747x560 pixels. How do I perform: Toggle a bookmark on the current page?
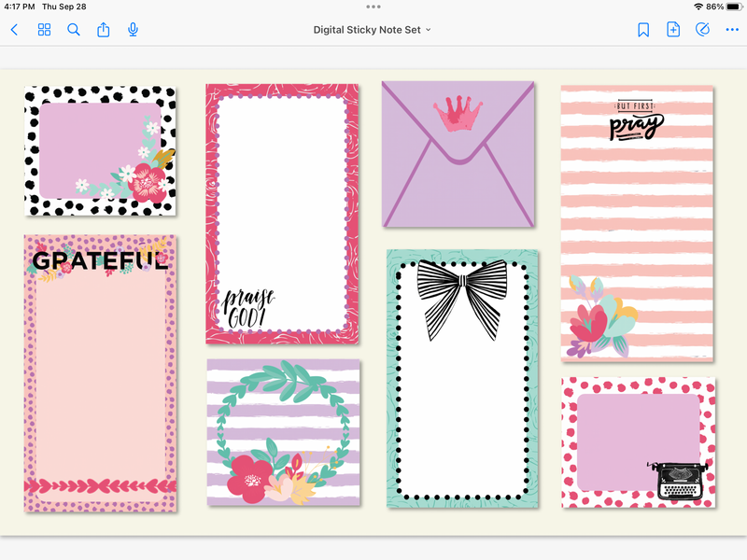pos(641,29)
